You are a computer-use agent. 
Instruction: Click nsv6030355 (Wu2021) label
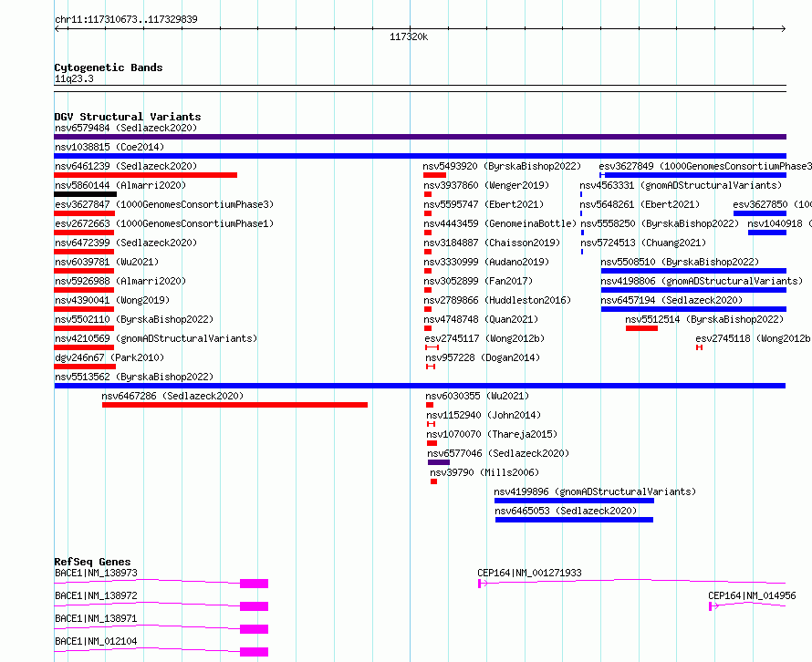pyautogui.click(x=477, y=396)
